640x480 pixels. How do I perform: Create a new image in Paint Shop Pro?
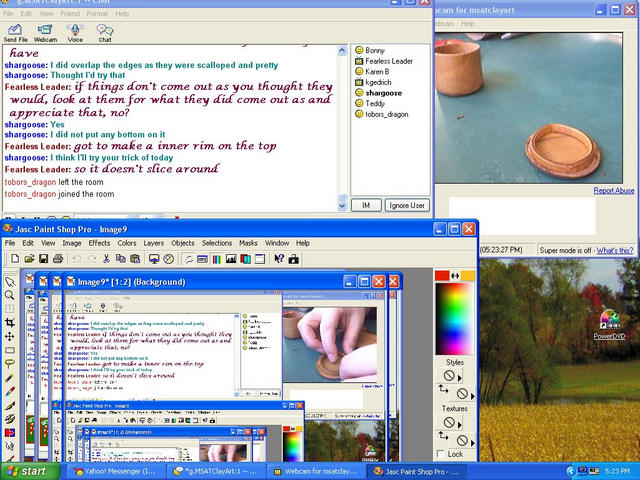click(15, 258)
